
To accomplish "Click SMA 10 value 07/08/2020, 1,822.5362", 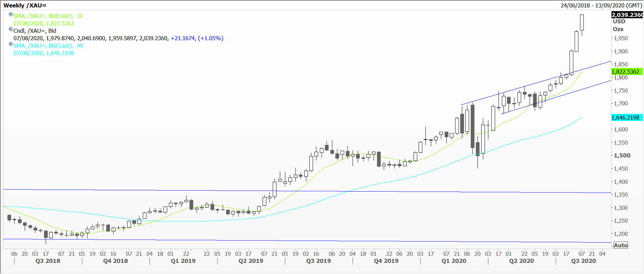I will click(x=44, y=23).
